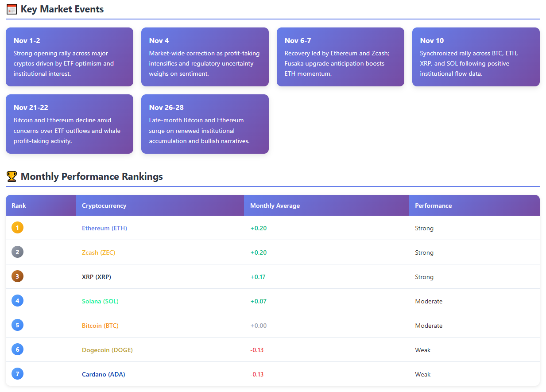The height and width of the screenshot is (392, 546).
Task: Open the Nov 4 market correction card
Action: click(205, 57)
